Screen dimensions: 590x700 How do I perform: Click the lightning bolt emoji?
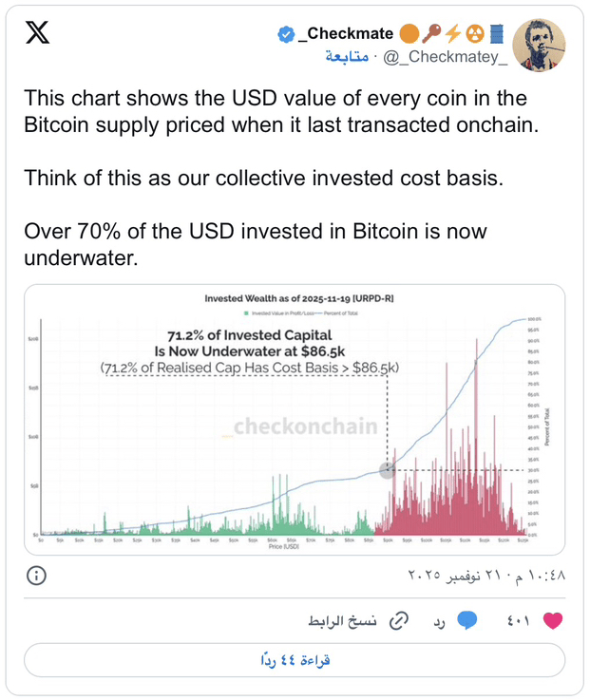click(x=453, y=33)
